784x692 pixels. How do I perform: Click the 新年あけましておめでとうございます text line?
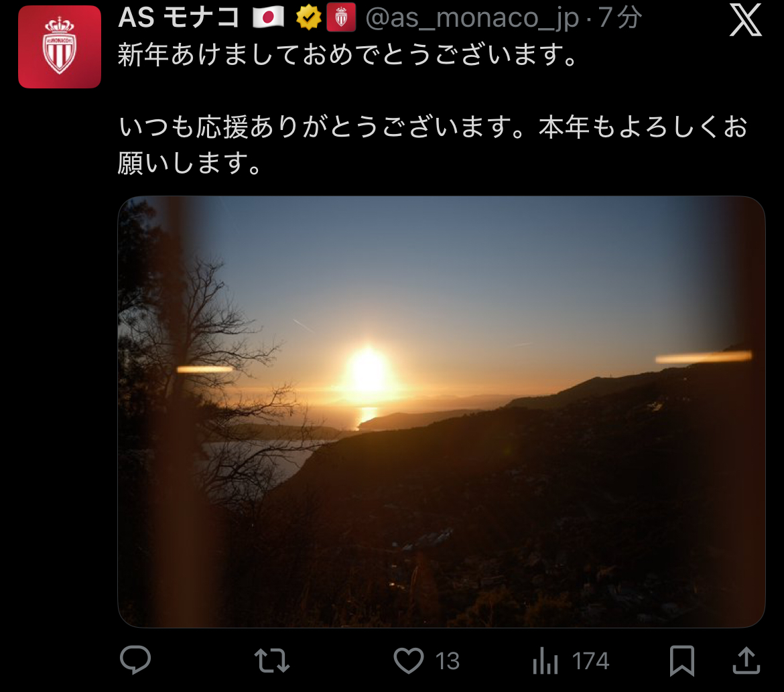click(x=349, y=54)
